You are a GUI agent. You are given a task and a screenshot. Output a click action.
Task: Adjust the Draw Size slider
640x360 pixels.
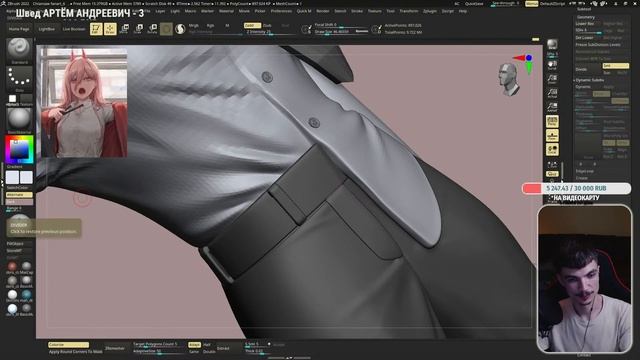point(341,31)
